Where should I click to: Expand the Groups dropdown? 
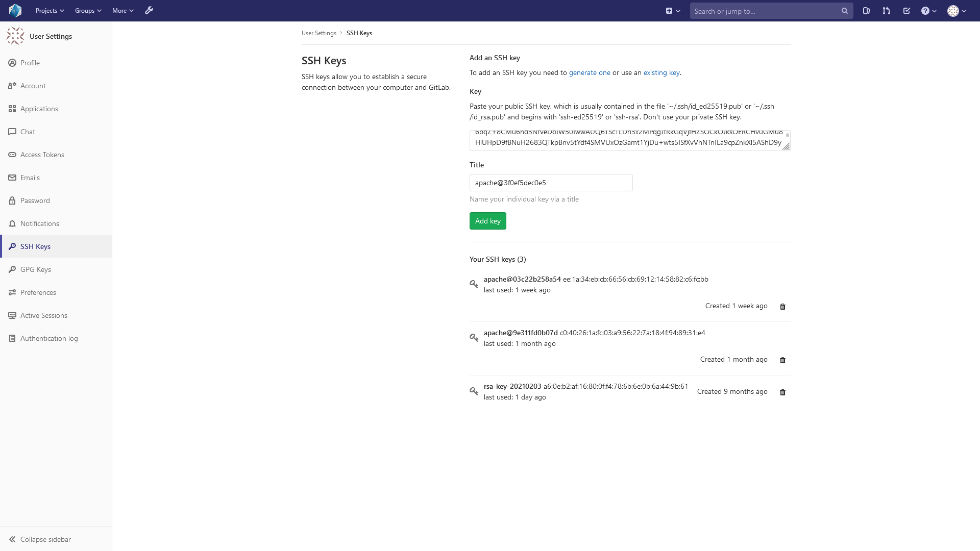[88, 11]
